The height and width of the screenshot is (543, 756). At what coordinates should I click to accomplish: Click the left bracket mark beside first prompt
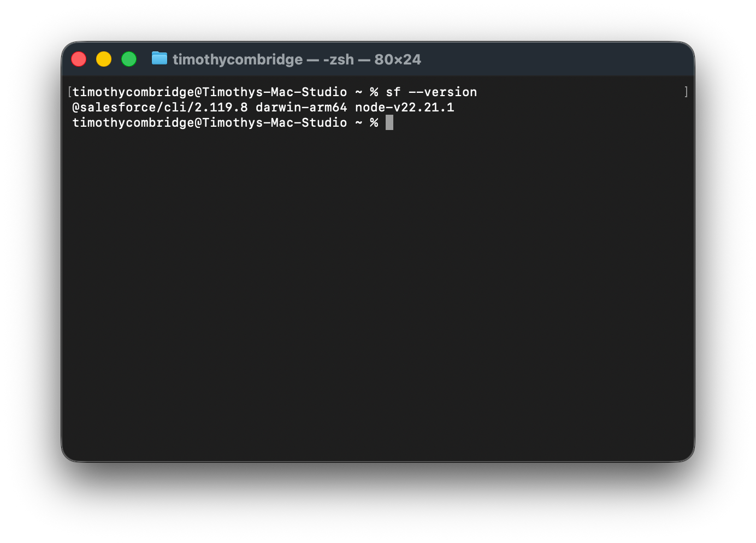(x=69, y=92)
